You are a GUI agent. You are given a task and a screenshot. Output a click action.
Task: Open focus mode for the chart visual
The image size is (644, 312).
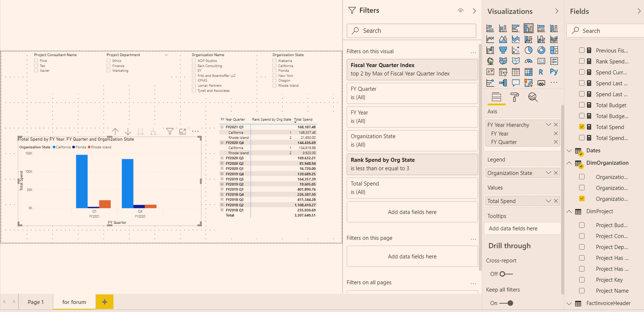pos(183,132)
